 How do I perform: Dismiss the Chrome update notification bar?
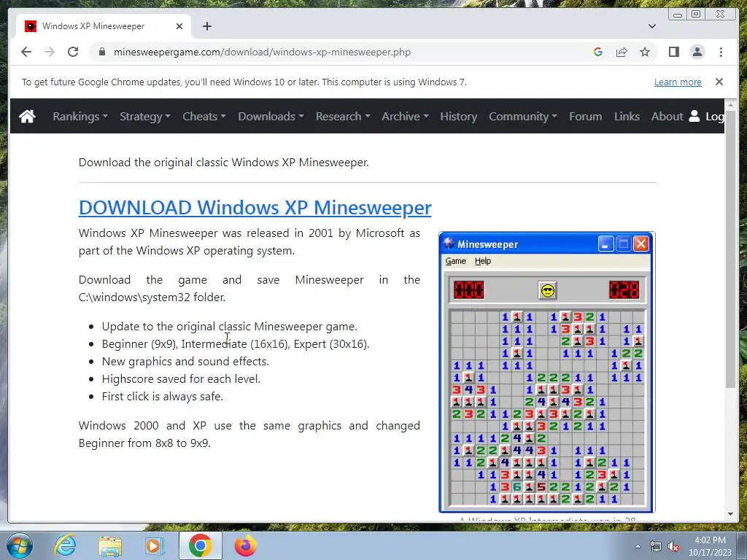(x=719, y=82)
